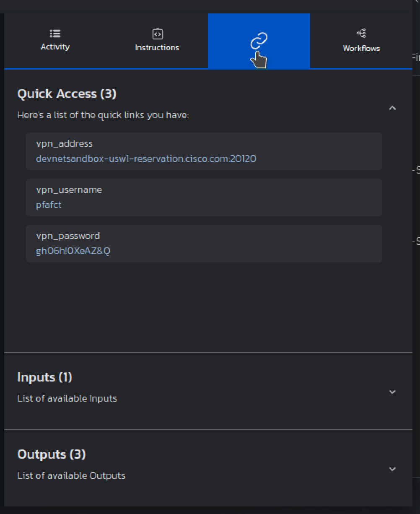Click the devnetsandbox VPN address link
This screenshot has width=420, height=514.
point(146,159)
